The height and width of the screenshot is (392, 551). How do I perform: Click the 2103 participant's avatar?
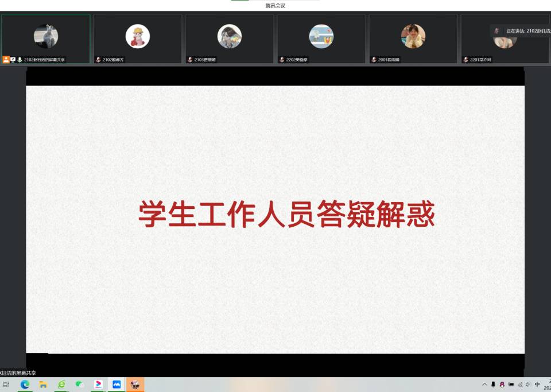tap(230, 36)
